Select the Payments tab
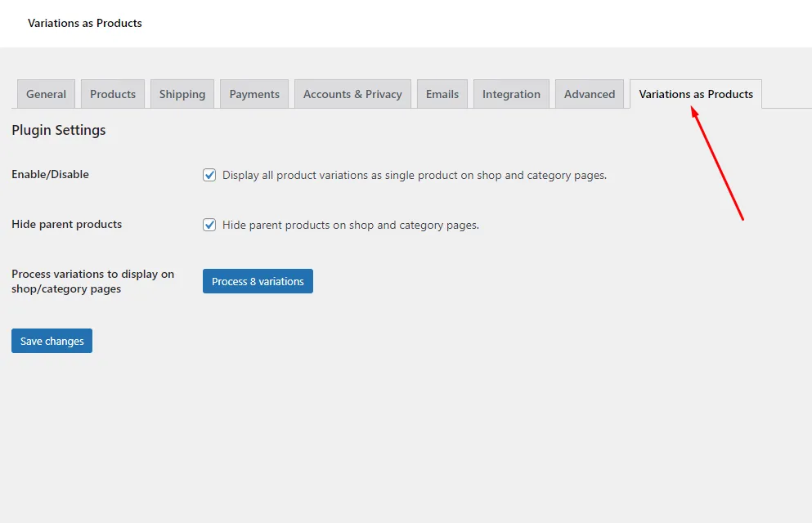This screenshot has width=812, height=523. coord(254,94)
